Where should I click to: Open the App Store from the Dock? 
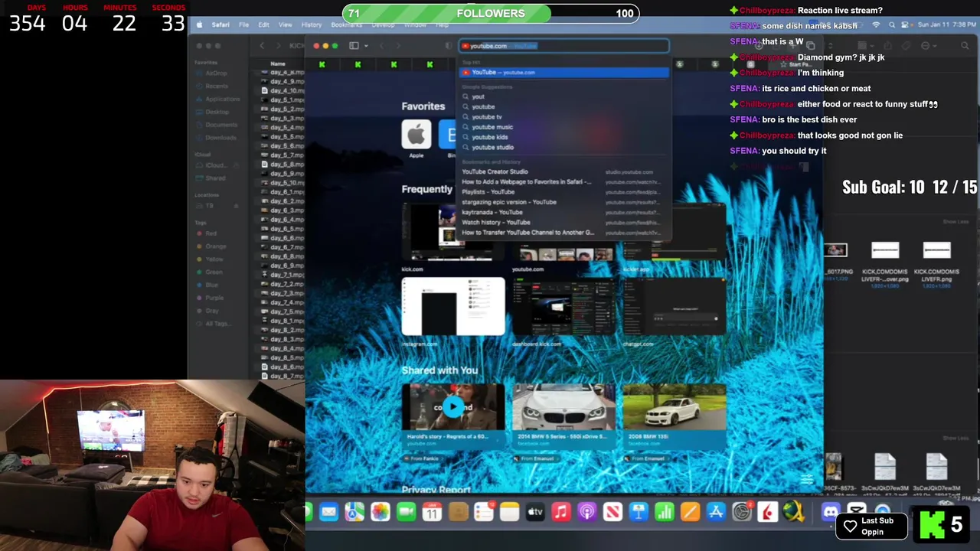coord(716,512)
